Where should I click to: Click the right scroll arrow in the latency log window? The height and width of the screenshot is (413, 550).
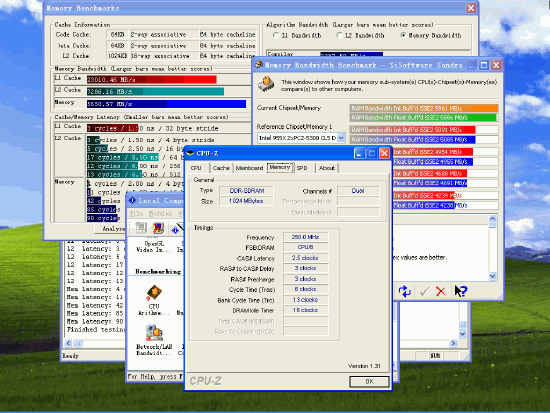pos(454,343)
